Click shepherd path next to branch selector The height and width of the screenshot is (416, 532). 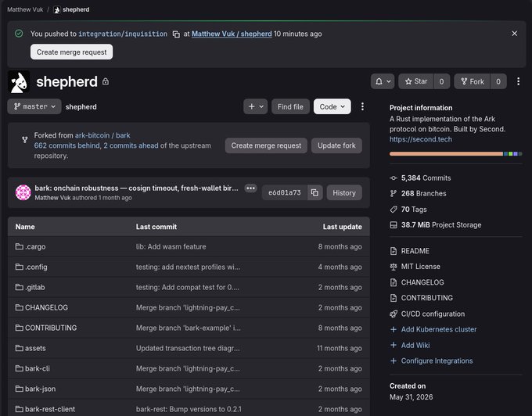81,107
